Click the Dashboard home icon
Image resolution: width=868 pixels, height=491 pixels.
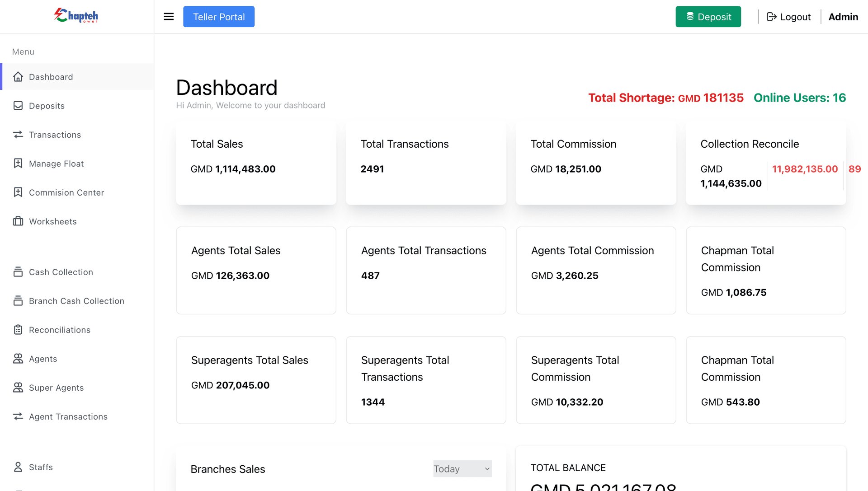click(x=18, y=77)
